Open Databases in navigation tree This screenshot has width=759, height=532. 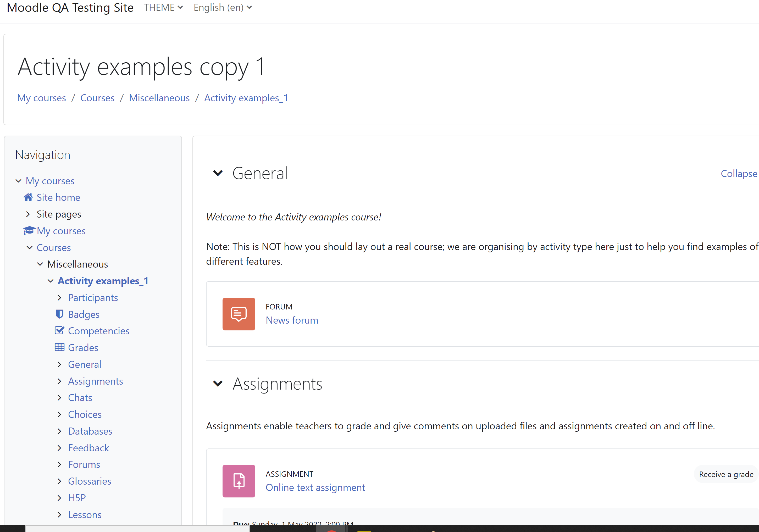pyautogui.click(x=90, y=431)
